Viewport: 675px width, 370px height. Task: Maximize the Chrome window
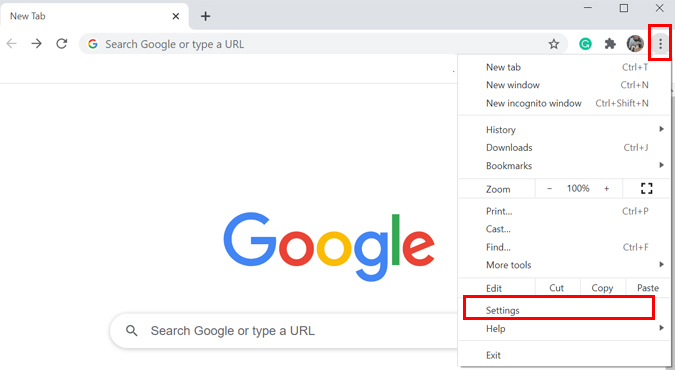coord(624,8)
